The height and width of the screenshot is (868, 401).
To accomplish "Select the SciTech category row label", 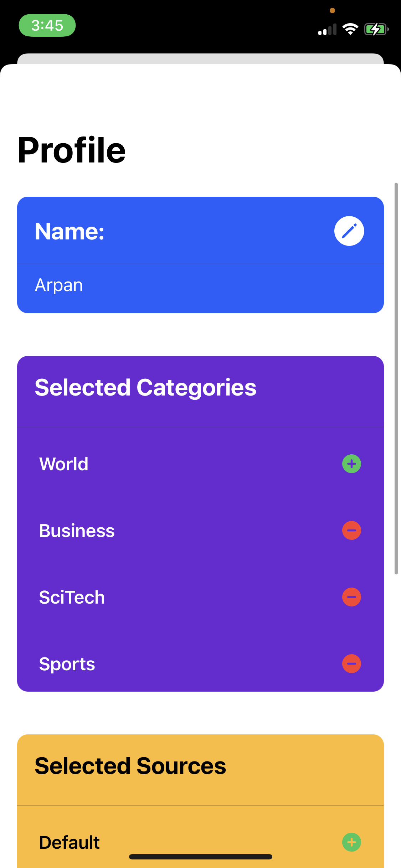I will coord(72,597).
